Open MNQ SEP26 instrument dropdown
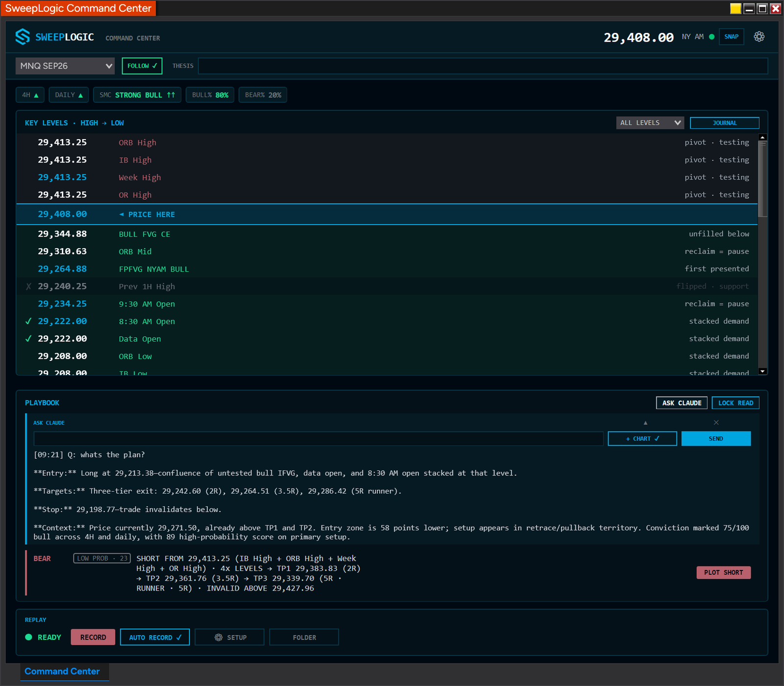 coord(65,66)
